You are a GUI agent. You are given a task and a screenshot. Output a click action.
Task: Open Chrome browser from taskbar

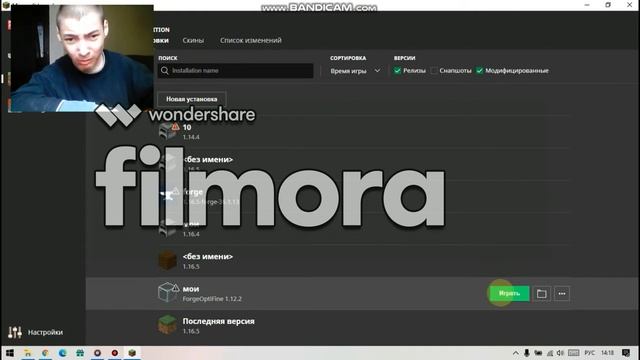coord(45,353)
